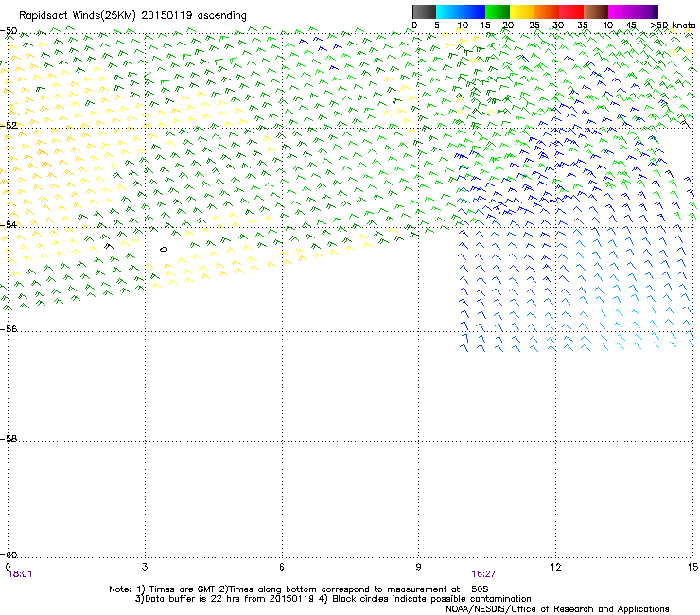Image resolution: width=700 pixels, height=615 pixels.
Task: Click the '>50 knots' legend label
Action: [x=673, y=26]
